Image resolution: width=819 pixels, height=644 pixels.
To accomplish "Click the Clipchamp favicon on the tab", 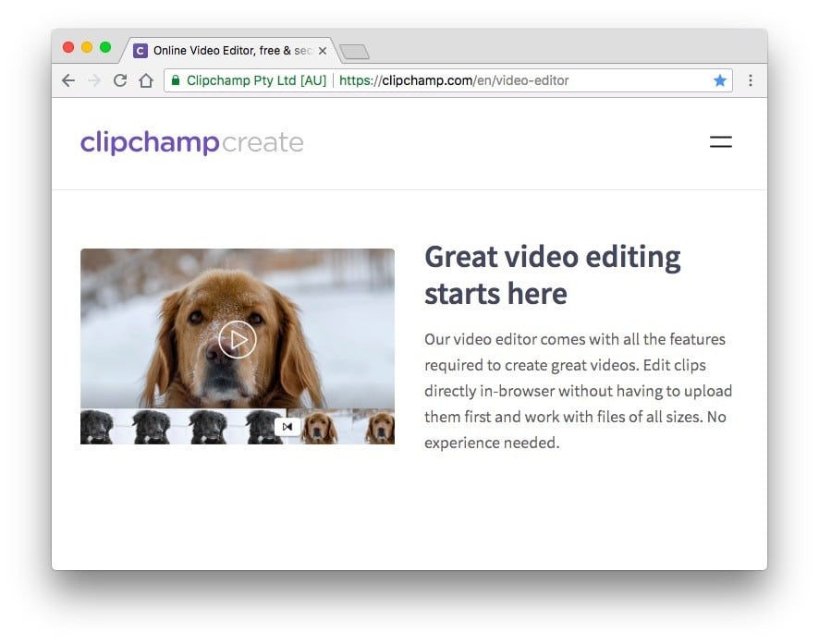I will (x=141, y=51).
